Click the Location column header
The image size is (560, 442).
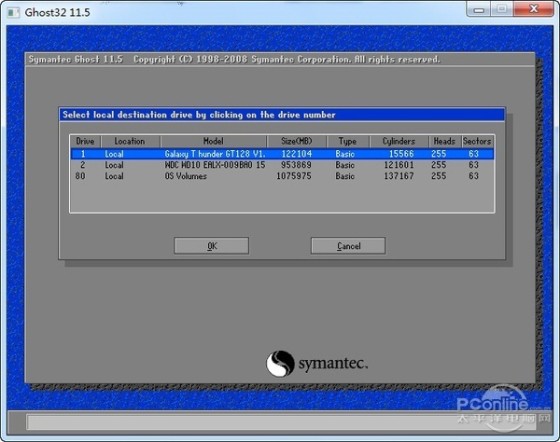[130, 141]
